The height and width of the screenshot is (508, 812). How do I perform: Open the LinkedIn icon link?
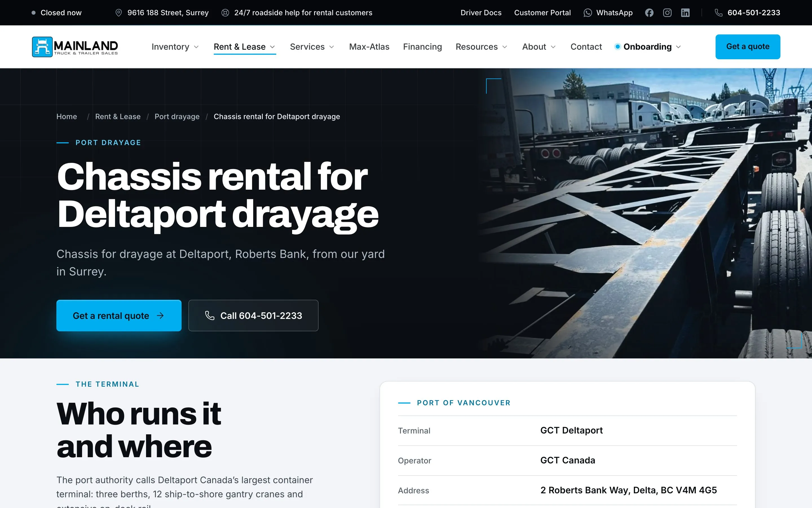685,13
